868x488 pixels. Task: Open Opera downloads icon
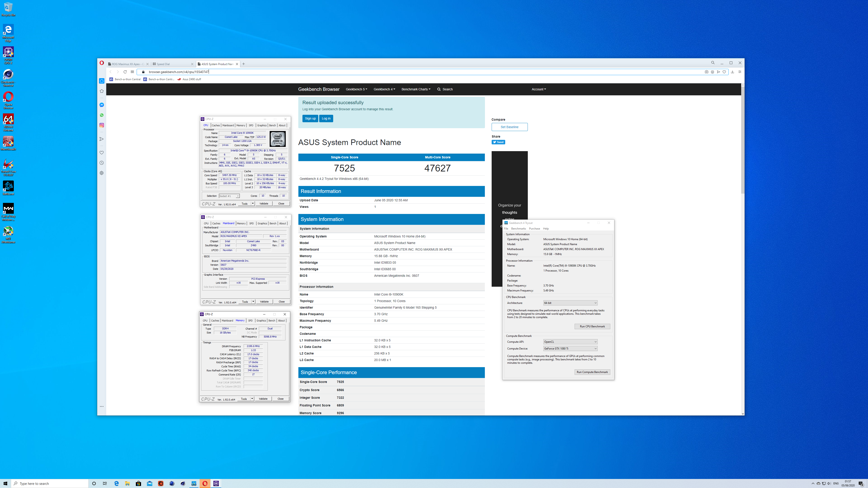click(733, 72)
